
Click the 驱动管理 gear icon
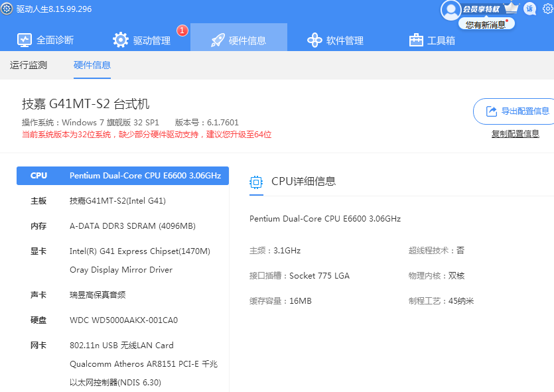pos(121,40)
